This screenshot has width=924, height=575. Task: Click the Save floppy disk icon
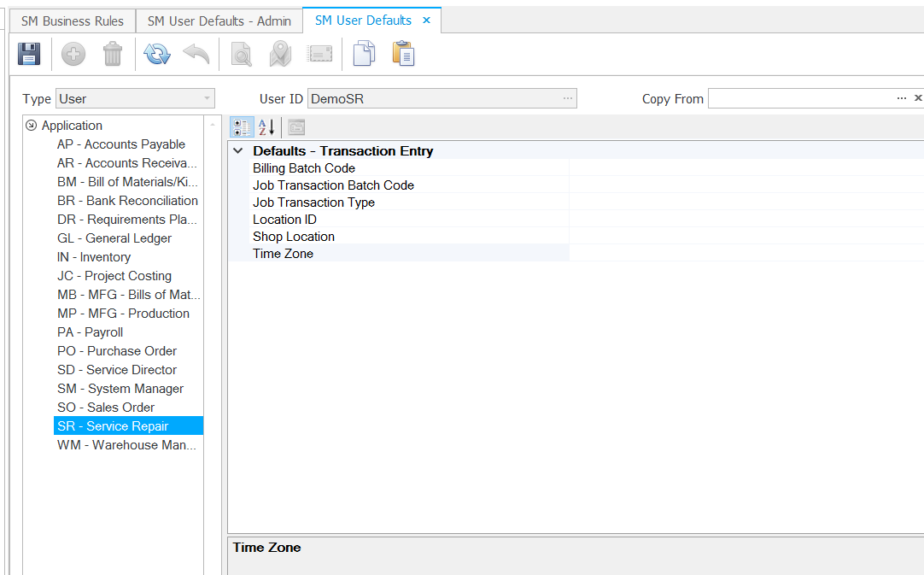point(30,55)
